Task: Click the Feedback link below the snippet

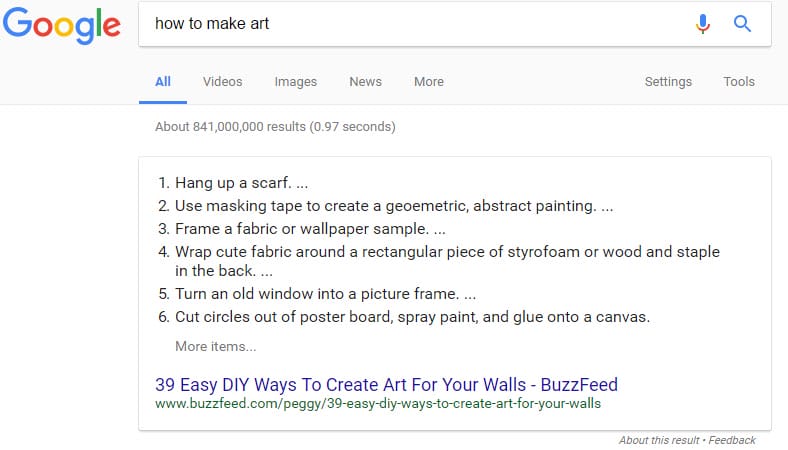Action: 732,440
